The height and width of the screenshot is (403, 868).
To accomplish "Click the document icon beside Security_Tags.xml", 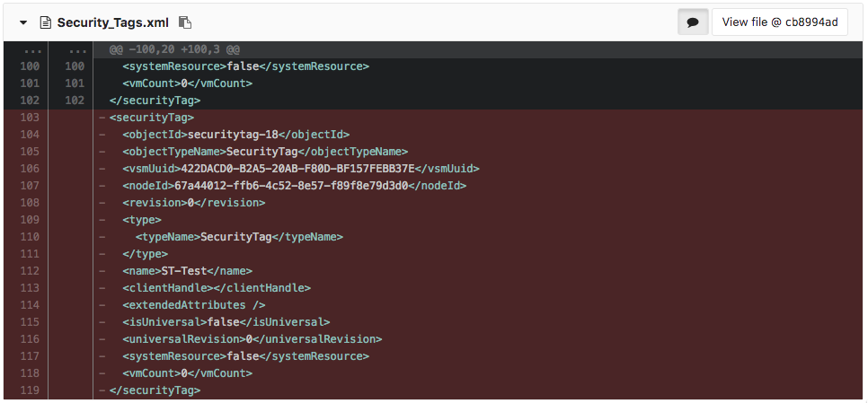I will click(x=43, y=22).
